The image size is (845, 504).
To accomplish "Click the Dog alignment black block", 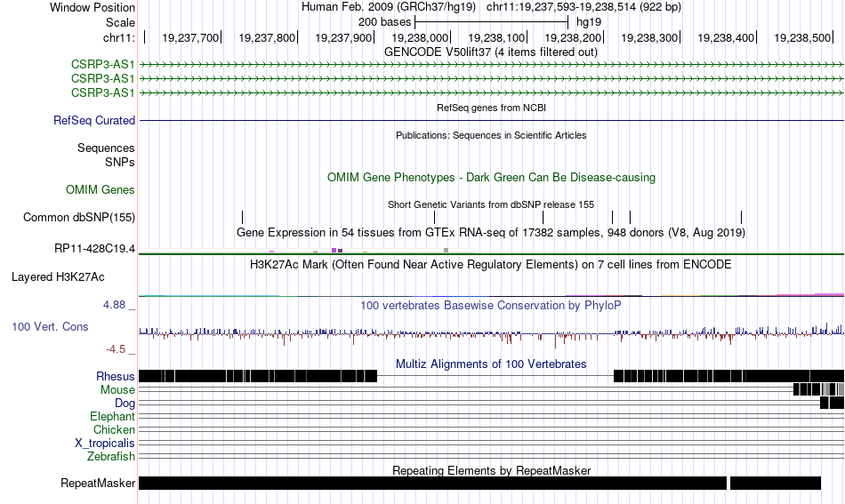I will [832, 403].
